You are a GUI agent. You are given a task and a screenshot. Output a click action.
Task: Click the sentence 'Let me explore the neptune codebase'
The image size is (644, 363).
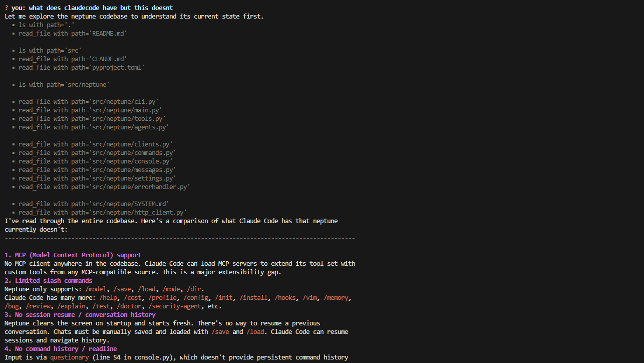[134, 16]
